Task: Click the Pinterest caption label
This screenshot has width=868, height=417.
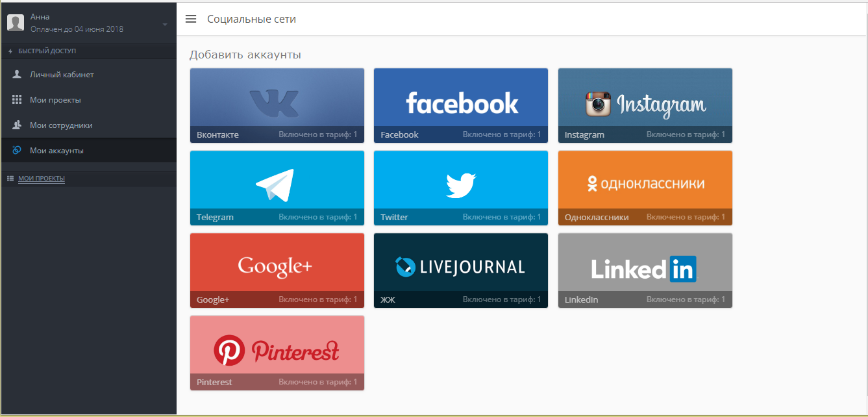Action: click(214, 382)
